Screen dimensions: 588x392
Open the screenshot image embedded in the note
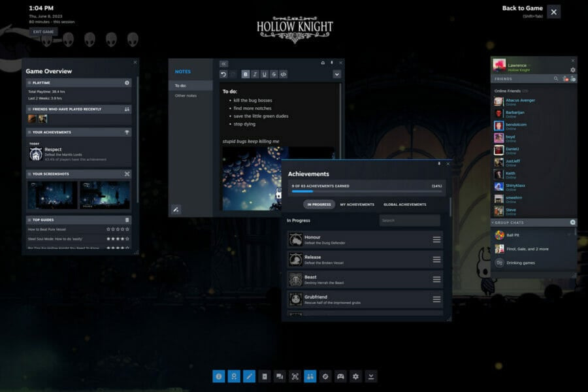pyautogui.click(x=252, y=178)
